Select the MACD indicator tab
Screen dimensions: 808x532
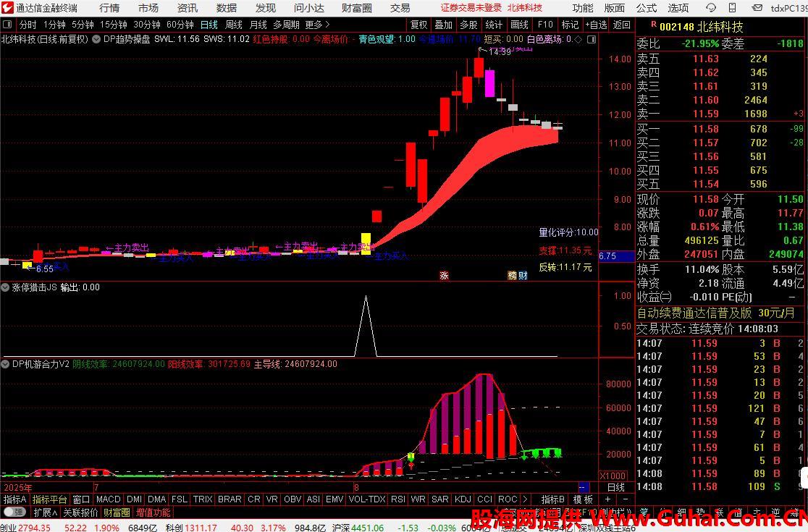tap(108, 499)
